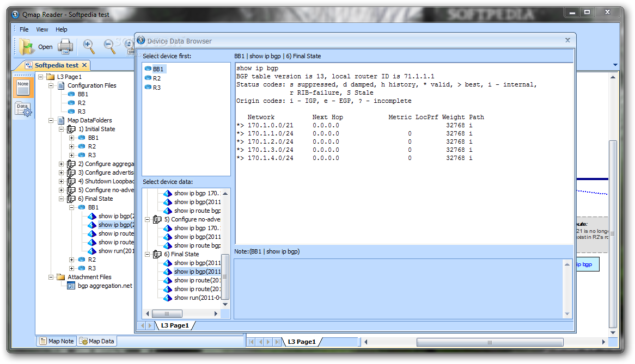The image size is (635, 364).
Task: Click right arrow of device data horizontal scrollbar
Action: tap(216, 313)
